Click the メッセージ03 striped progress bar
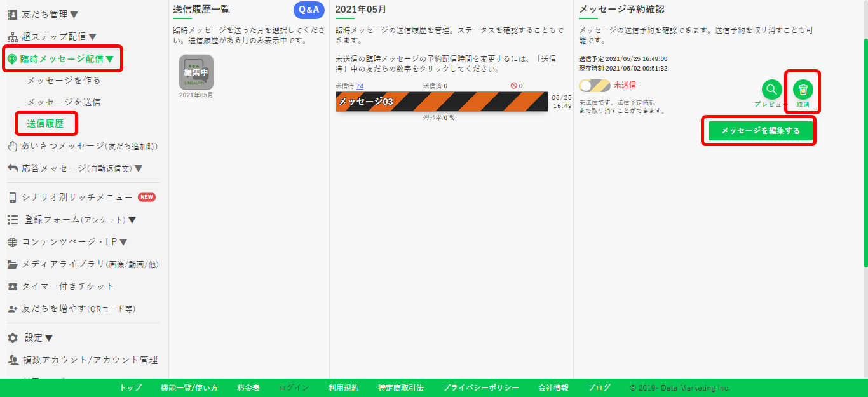Image resolution: width=868 pixels, height=397 pixels. click(440, 100)
